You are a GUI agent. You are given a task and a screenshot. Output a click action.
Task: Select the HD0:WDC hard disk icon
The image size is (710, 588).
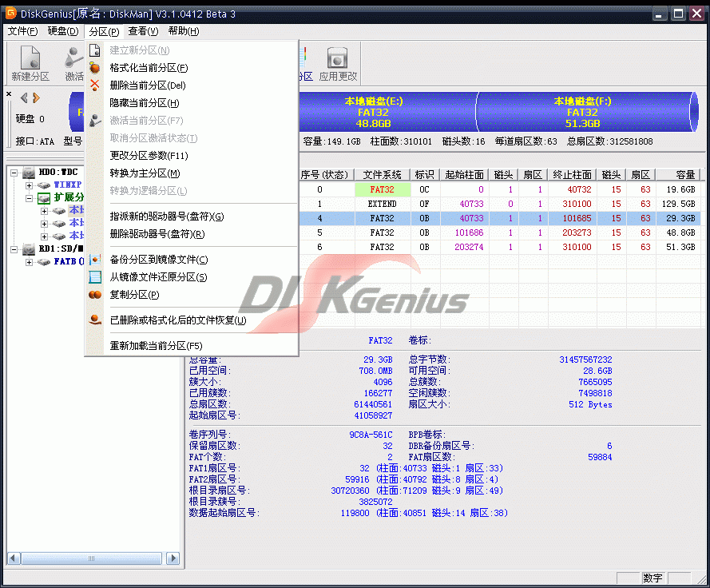tap(29, 172)
